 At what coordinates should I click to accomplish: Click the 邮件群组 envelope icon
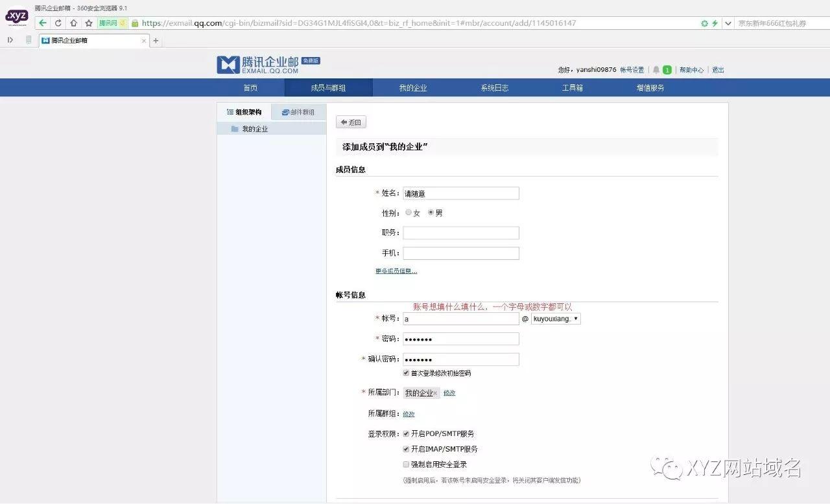(283, 111)
